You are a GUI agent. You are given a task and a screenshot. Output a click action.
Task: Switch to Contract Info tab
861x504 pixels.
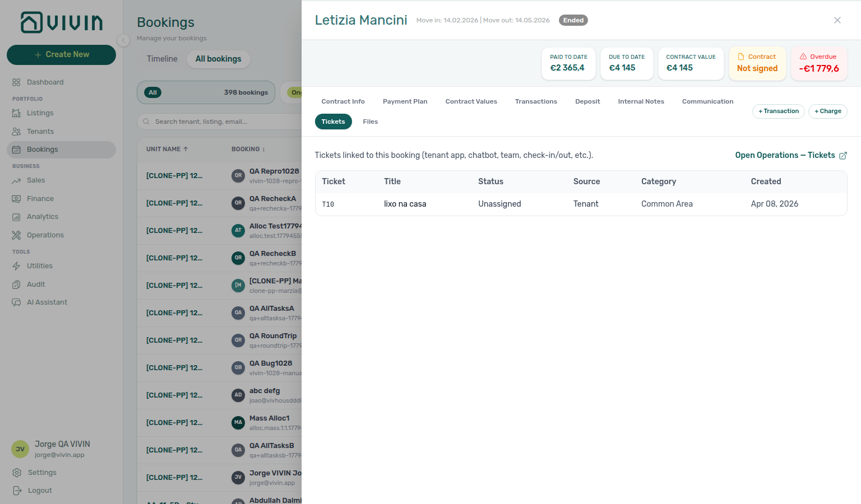pos(343,101)
